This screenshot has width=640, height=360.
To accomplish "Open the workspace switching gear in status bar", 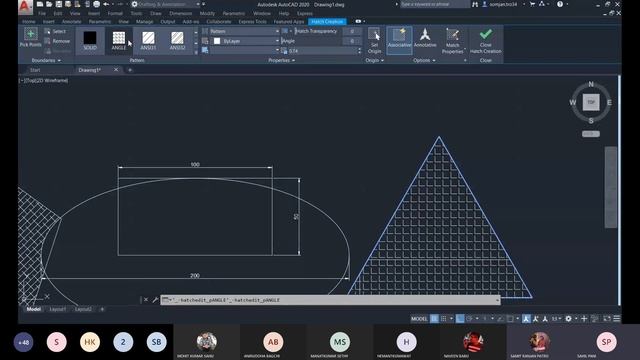I will [x=568, y=319].
